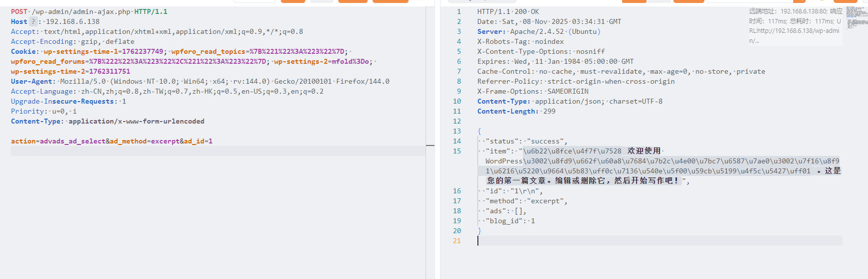Viewport: 868px width, 279px height.
Task: Click the 'Expires: Wed, 11 Jan 1984' header
Action: [x=555, y=61]
